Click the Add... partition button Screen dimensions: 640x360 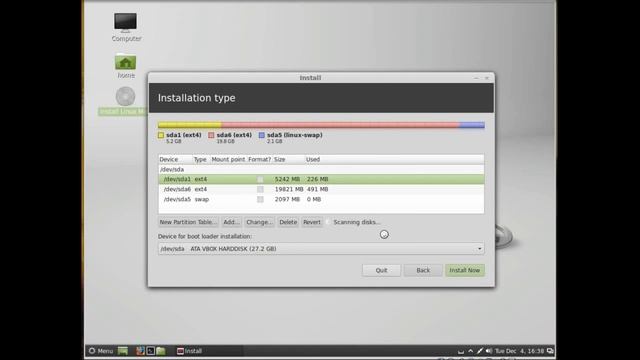(x=231, y=222)
